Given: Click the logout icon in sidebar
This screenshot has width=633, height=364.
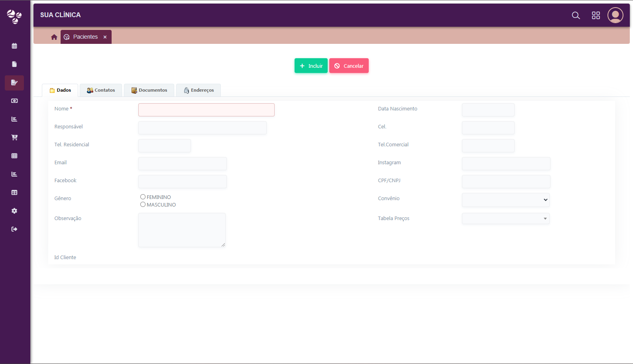Looking at the screenshot, I should [x=14, y=229].
